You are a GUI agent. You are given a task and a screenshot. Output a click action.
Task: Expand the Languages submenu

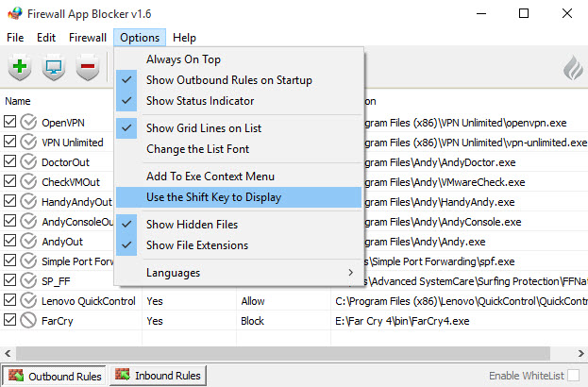pyautogui.click(x=238, y=273)
